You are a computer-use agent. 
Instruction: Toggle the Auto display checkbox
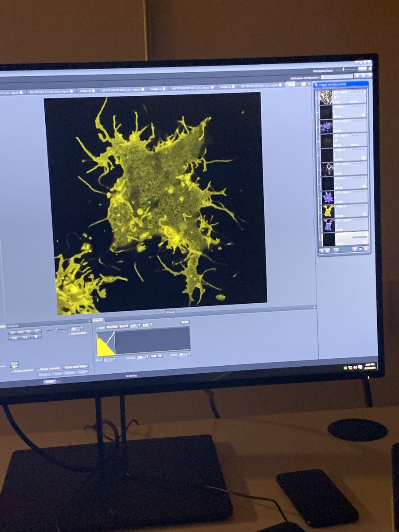click(97, 328)
